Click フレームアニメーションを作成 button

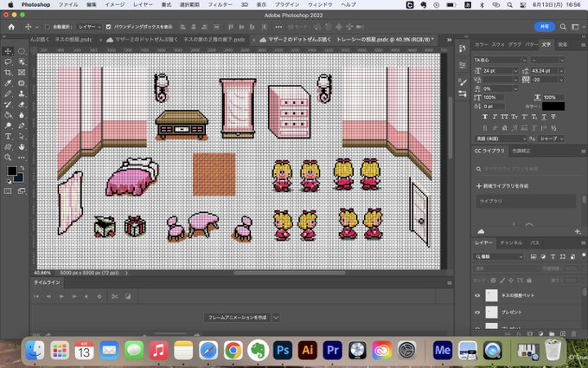(x=237, y=317)
